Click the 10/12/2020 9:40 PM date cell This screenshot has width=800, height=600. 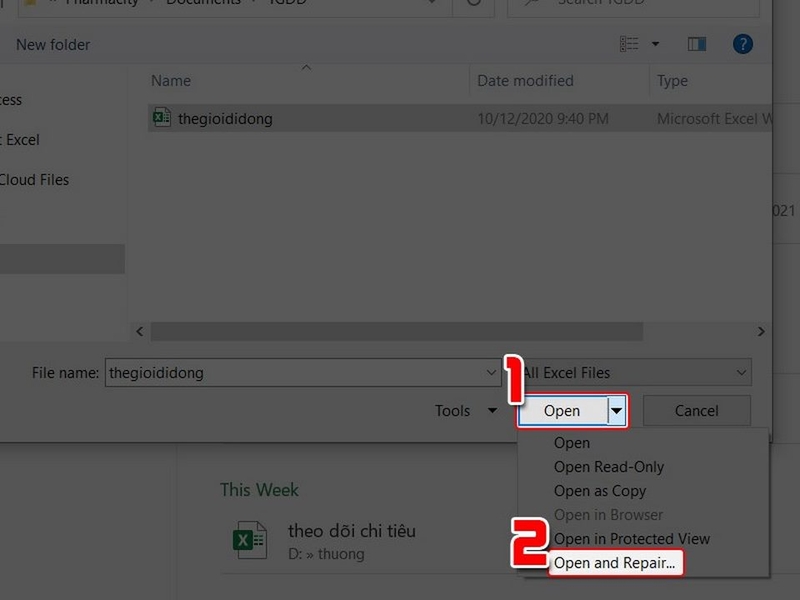pos(543,119)
